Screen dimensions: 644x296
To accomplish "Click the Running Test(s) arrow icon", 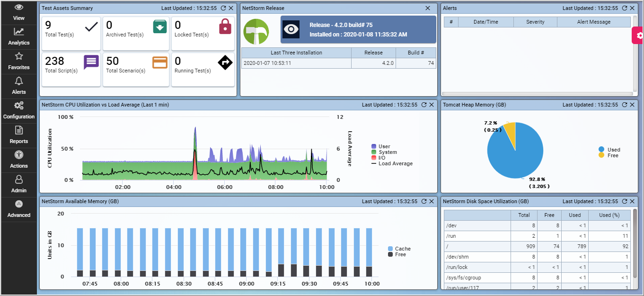I will point(225,62).
